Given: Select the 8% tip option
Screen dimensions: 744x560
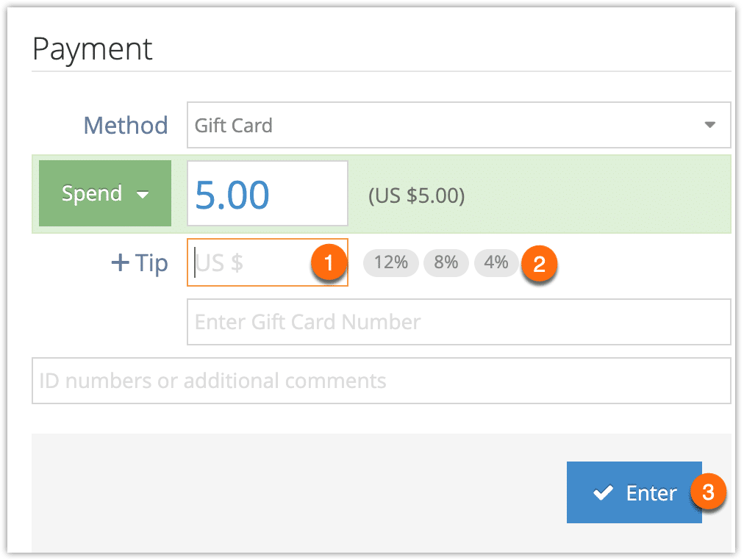Looking at the screenshot, I should tap(446, 262).
